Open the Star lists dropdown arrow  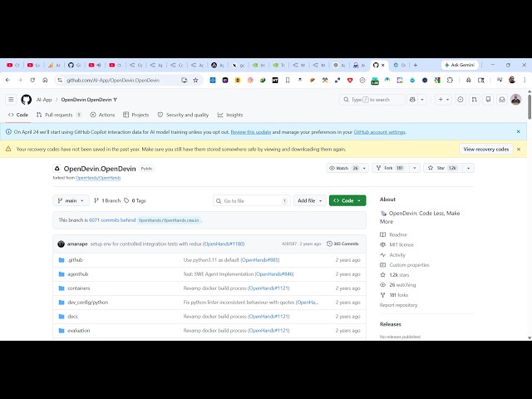point(469,168)
